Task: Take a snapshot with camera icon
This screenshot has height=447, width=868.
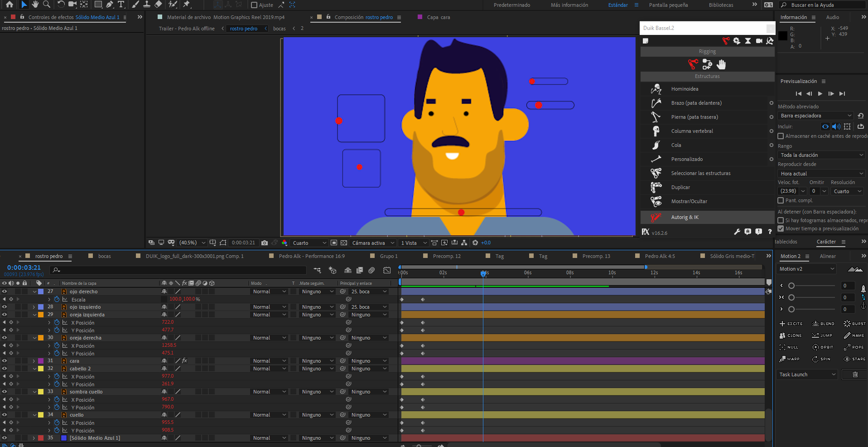Action: 265,243
